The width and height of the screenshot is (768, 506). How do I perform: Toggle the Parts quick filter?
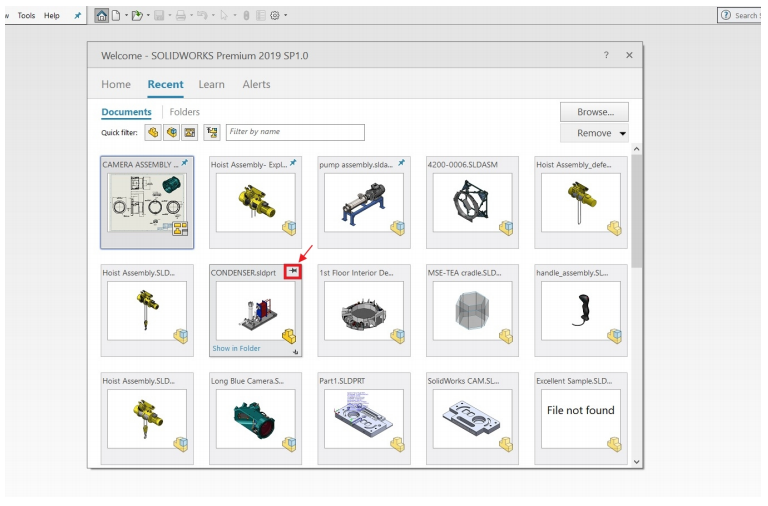pyautogui.click(x=153, y=132)
